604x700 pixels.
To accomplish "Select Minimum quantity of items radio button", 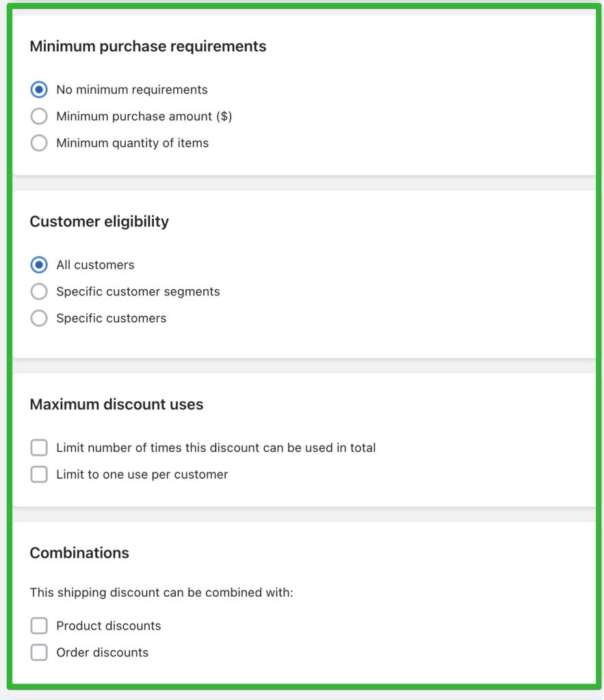I will (x=39, y=144).
